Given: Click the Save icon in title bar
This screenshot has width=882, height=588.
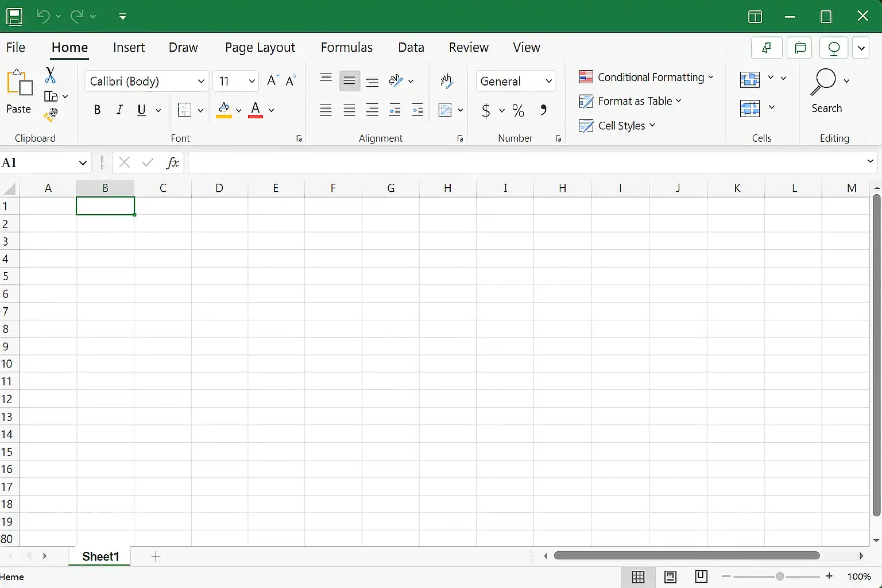Looking at the screenshot, I should (x=14, y=17).
